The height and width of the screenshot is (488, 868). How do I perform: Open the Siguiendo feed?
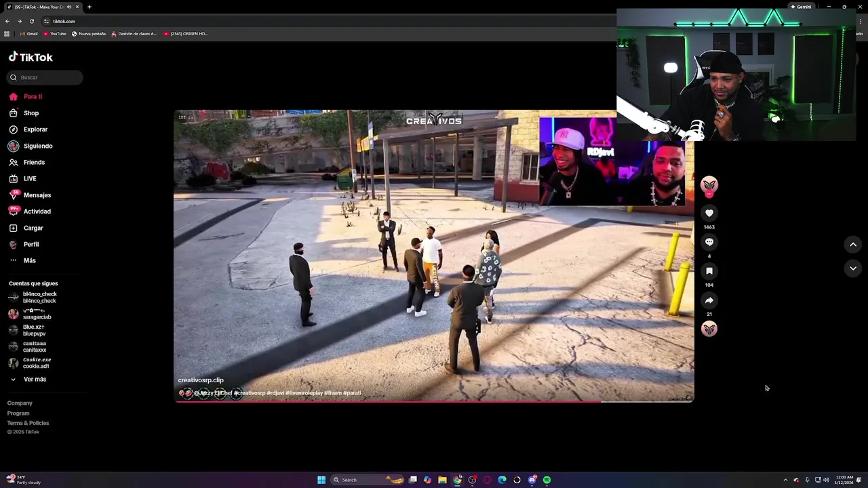(x=31, y=146)
